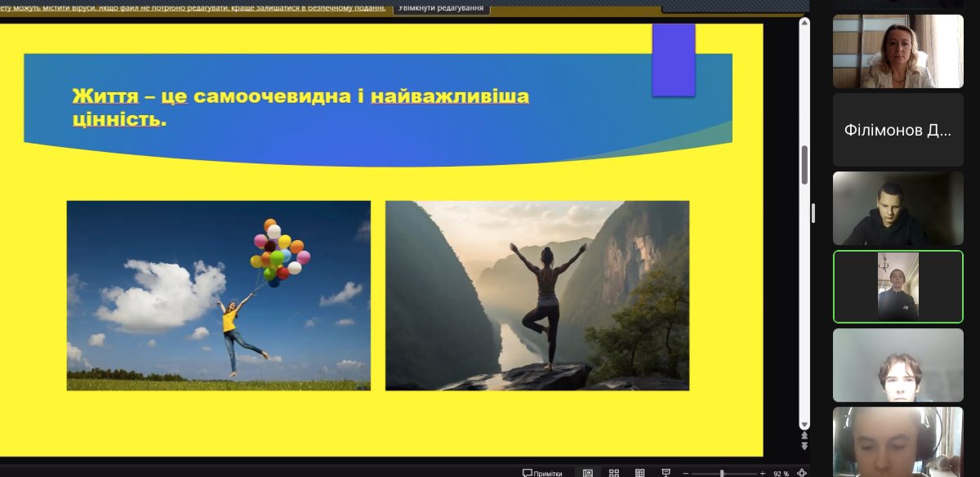Select the balloons photo on the slide
980x477 pixels.
tap(218, 295)
